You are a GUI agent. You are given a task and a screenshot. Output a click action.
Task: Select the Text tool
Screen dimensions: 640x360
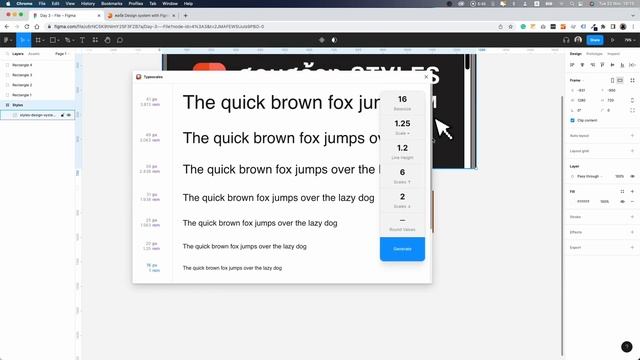[82, 40]
